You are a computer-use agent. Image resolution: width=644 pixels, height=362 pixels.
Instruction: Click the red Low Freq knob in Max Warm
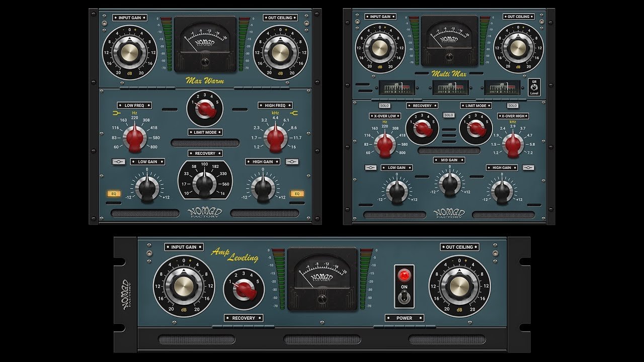[135, 138]
